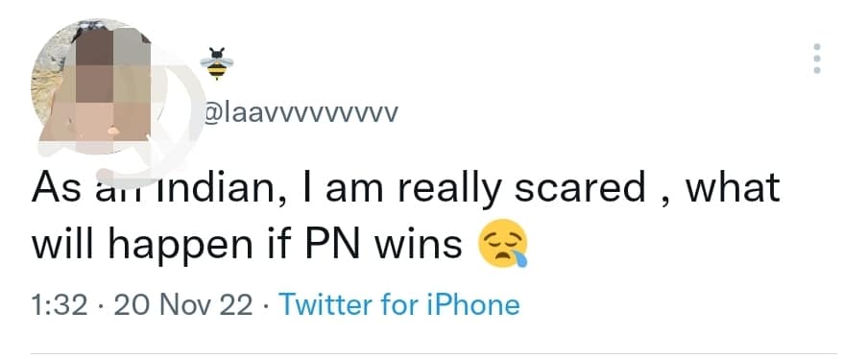Viewport: 868px width, 359px height.
Task: Click the divider line below the tweet
Action: pos(433,353)
